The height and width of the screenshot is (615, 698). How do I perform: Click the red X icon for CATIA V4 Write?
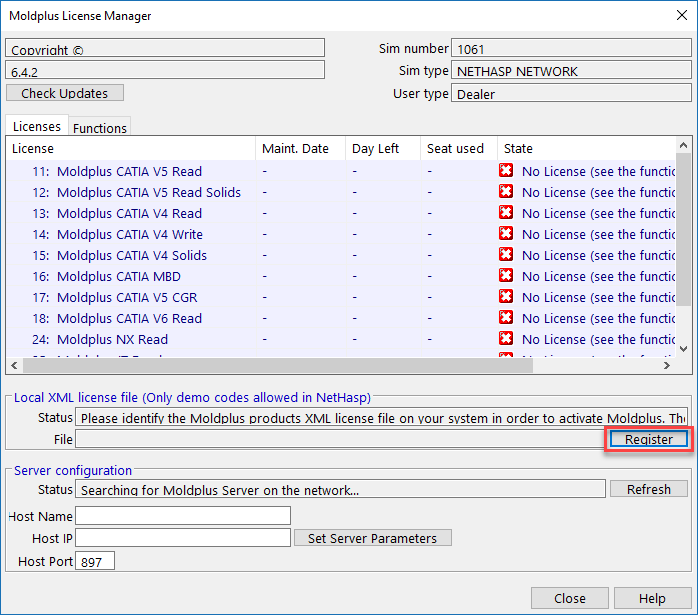[506, 233]
